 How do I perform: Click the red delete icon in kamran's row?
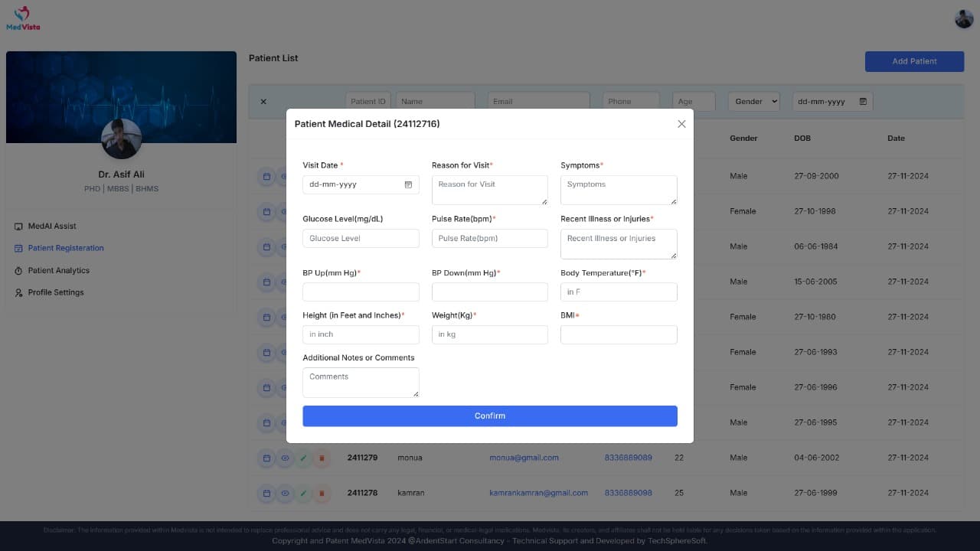point(322,493)
